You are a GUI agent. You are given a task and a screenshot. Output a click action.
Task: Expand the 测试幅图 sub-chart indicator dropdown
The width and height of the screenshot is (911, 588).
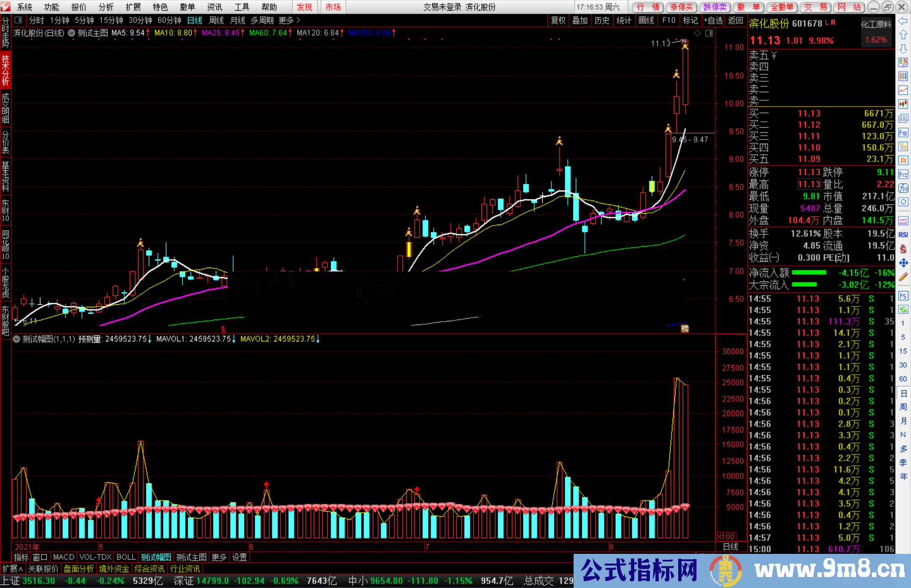click(16, 339)
